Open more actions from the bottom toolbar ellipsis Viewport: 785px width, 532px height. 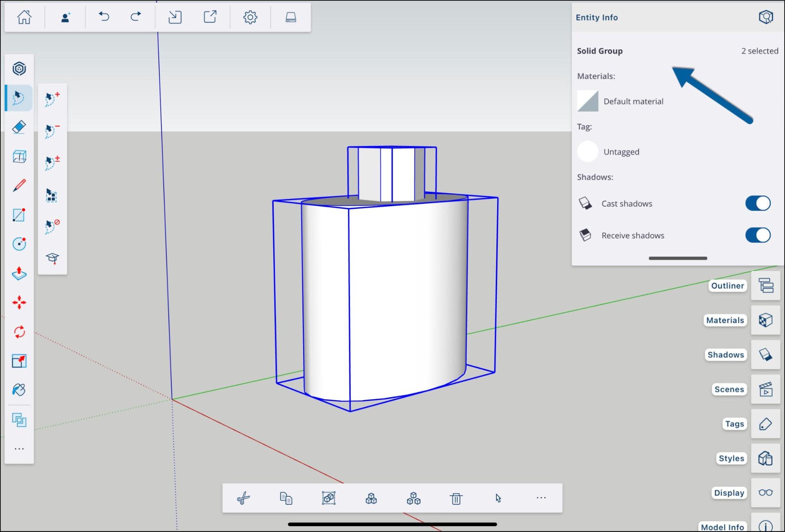click(x=541, y=497)
